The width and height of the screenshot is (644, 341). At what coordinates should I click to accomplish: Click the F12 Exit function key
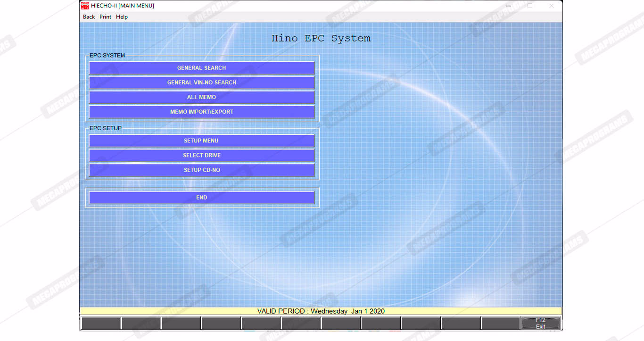point(540,323)
